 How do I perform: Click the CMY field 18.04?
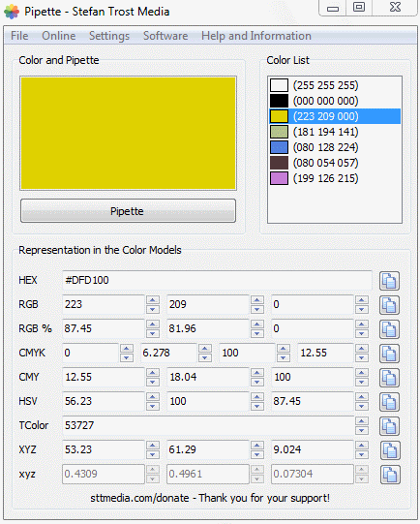[x=208, y=377]
